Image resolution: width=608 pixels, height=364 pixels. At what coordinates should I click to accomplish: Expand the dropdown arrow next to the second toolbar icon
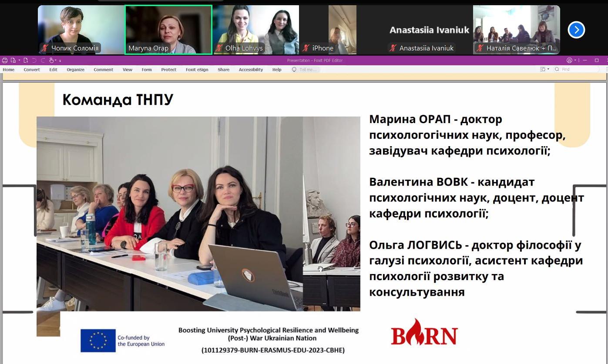click(x=19, y=60)
